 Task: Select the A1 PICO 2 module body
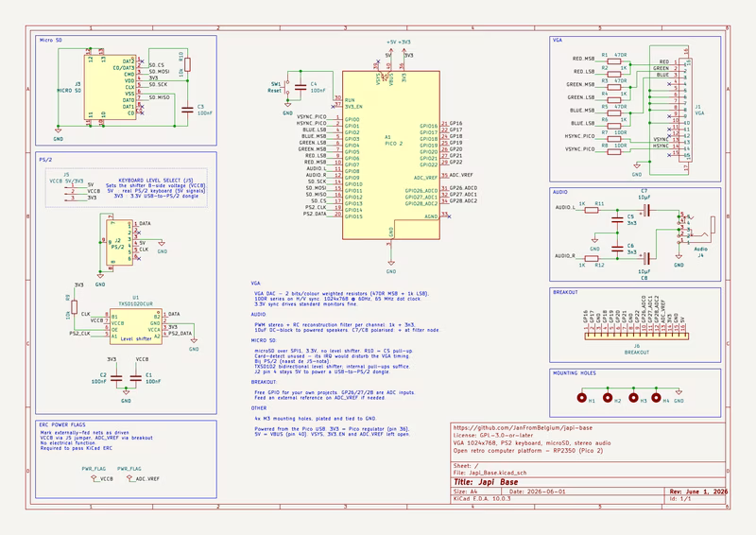tap(391, 155)
